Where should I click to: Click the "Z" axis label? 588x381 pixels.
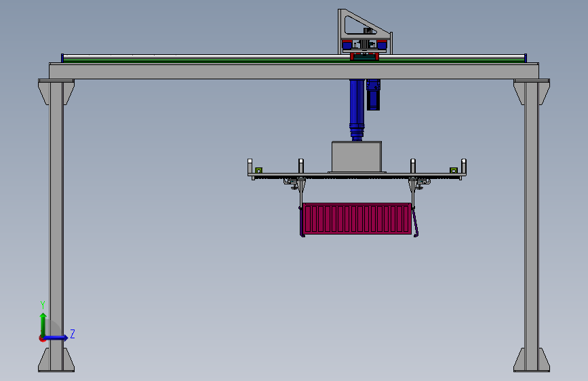coord(73,334)
